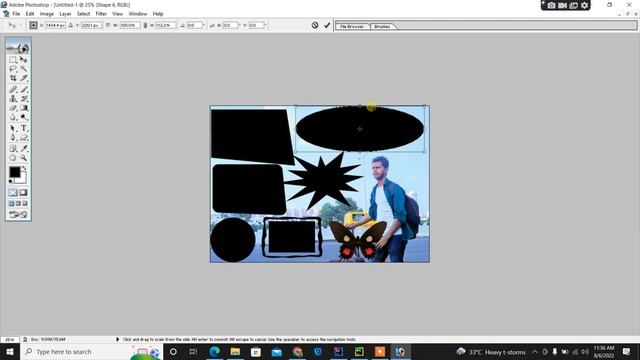Choose Full Screen mode with menu bar

tap(18, 203)
